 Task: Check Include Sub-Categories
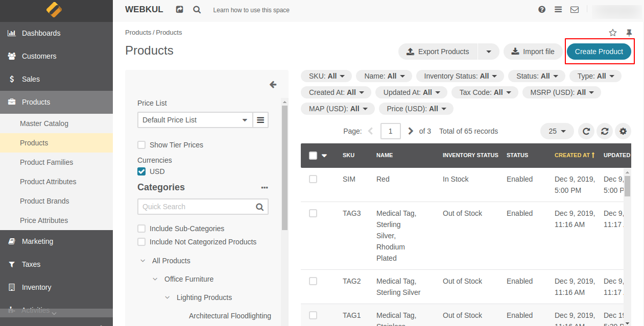tap(141, 229)
